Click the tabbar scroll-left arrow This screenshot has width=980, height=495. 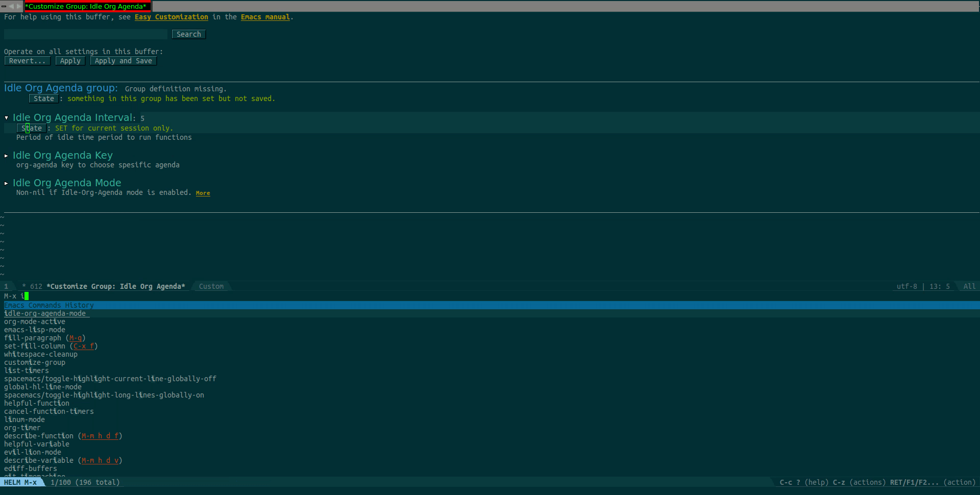click(11, 6)
